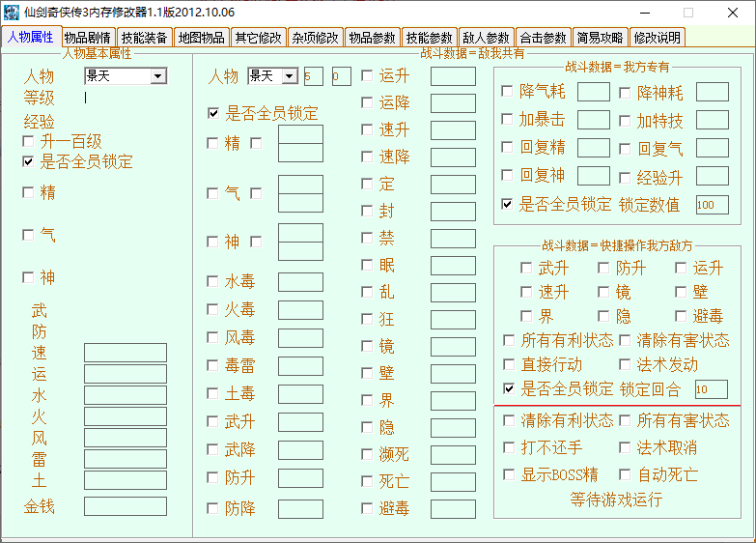756x543 pixels.
Task: Uncheck 是否全员锁定 under 升一百级
Action: 28,161
